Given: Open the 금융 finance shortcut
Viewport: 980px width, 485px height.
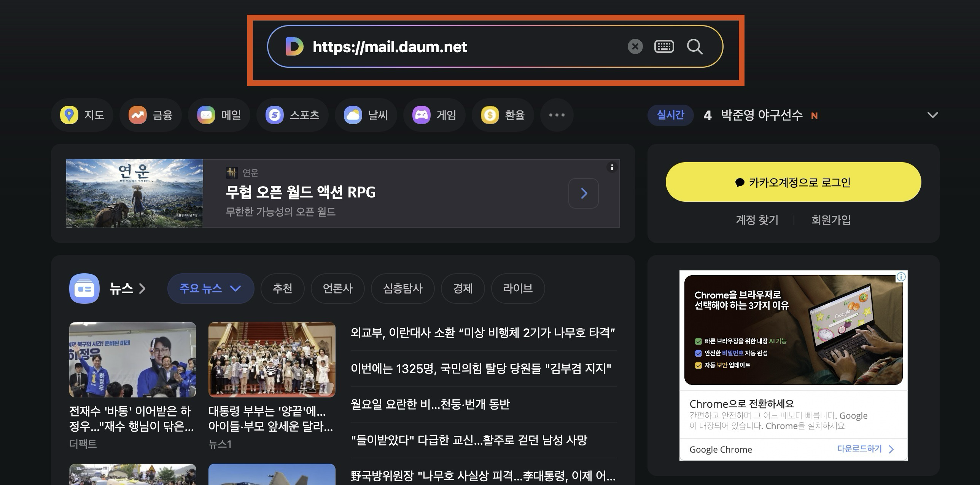Looking at the screenshot, I should pyautogui.click(x=151, y=115).
